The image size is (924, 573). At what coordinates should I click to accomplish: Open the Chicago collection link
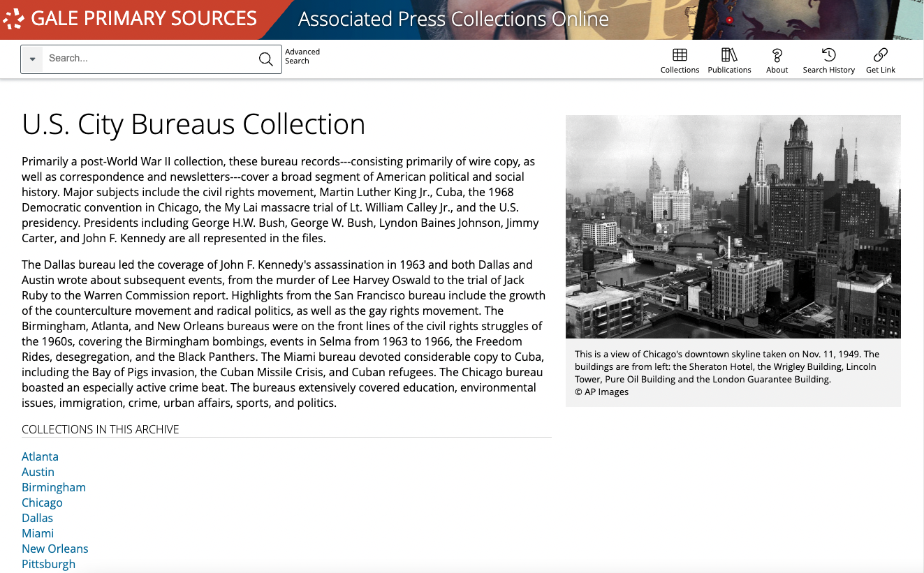tap(42, 503)
